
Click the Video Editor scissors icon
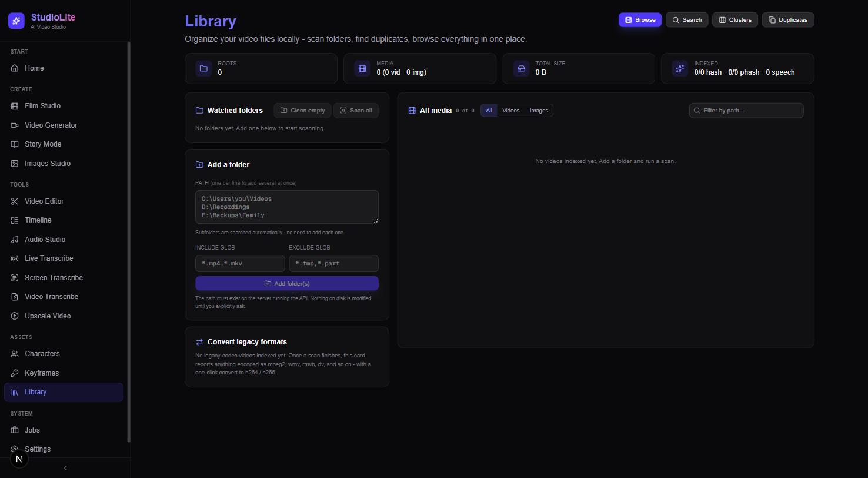(15, 201)
